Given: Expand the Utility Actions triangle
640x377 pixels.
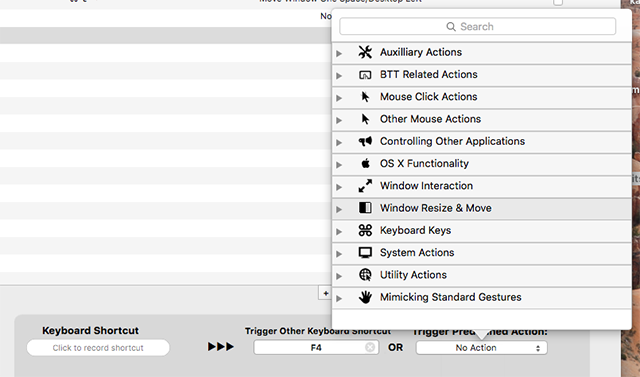Looking at the screenshot, I should click(x=339, y=276).
